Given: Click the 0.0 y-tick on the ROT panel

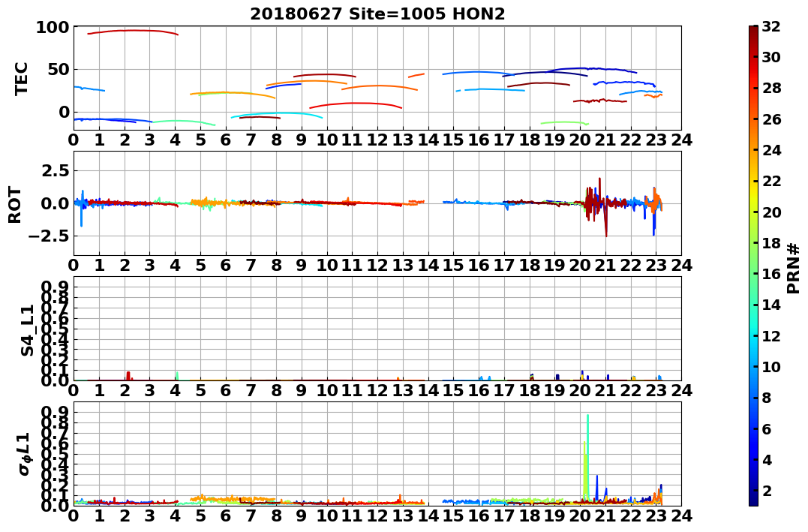Looking at the screenshot, I should 56,203.
